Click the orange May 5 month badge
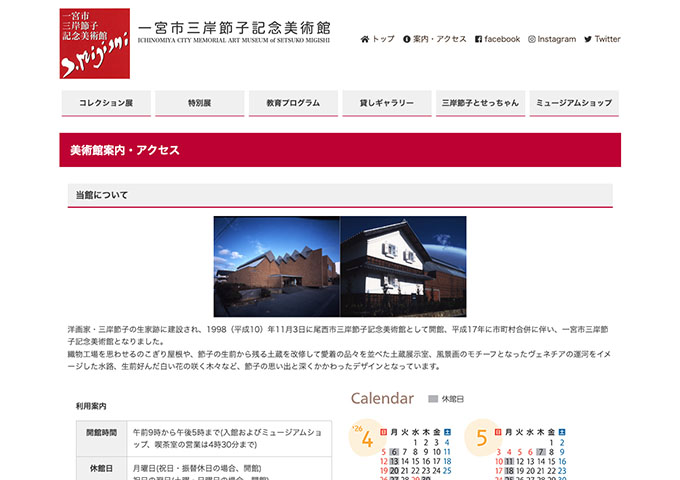The height and width of the screenshot is (480, 680). point(481,438)
